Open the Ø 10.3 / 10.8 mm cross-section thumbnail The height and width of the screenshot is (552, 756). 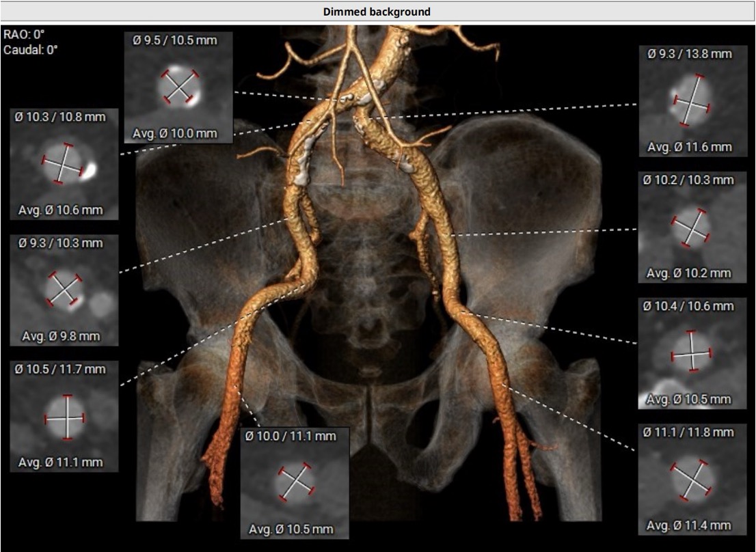click(64, 163)
